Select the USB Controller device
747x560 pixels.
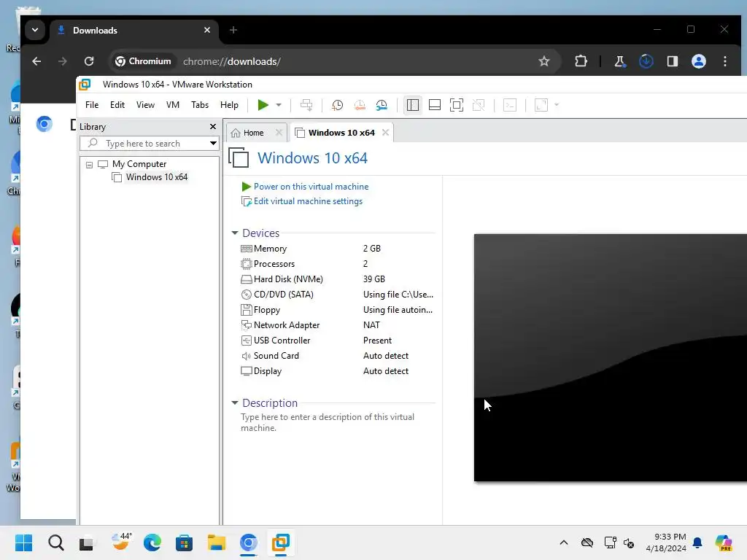coord(337,341)
